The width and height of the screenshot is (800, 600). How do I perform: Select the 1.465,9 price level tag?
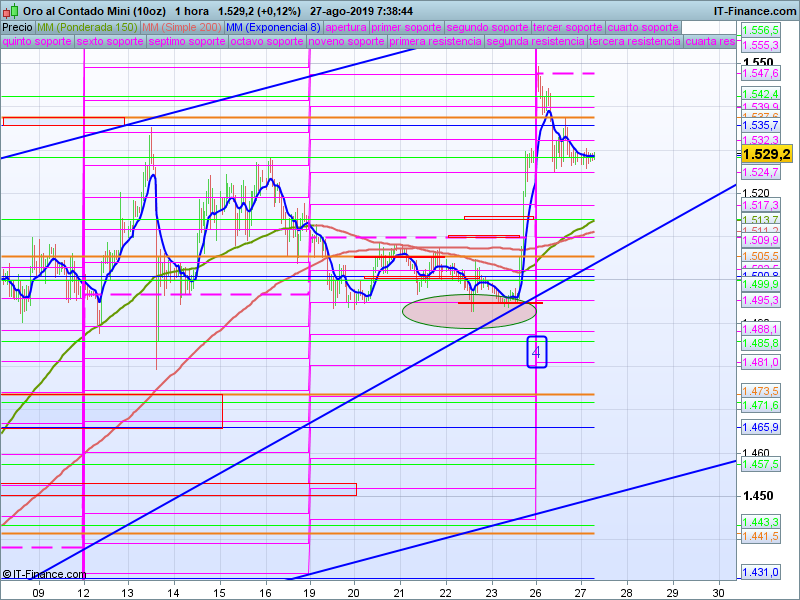point(761,427)
